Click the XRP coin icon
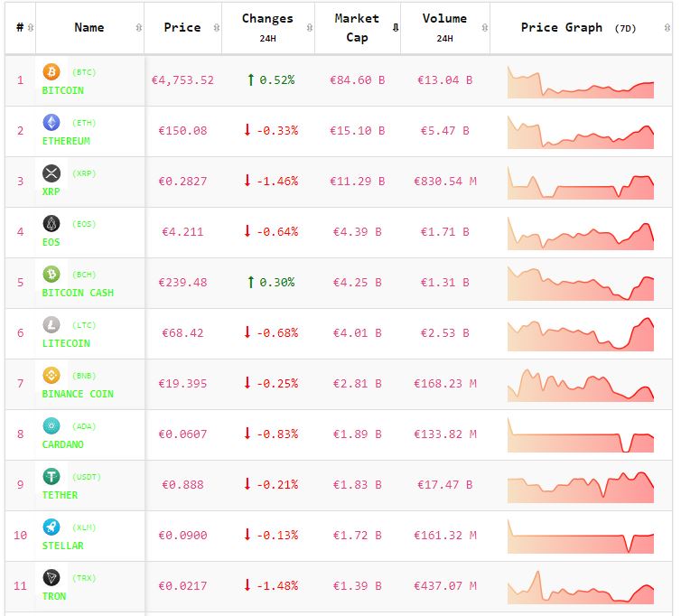This screenshot has width=681, height=616. (x=51, y=173)
